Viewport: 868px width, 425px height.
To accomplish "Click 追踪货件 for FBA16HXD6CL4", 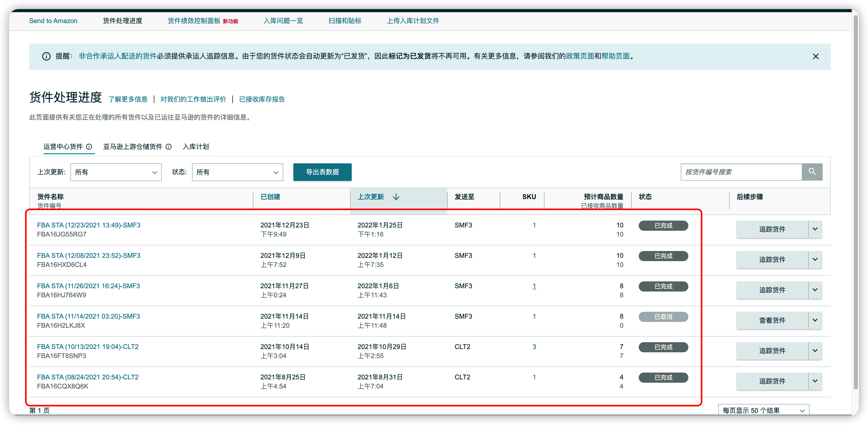I will coord(772,259).
